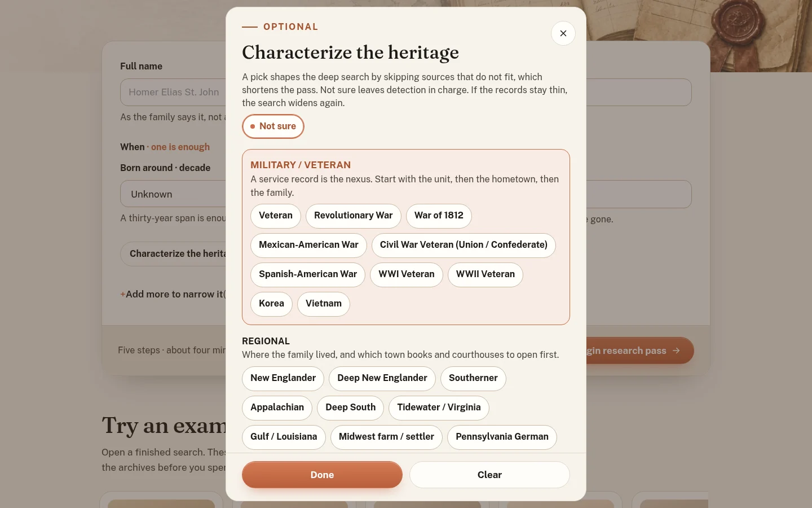Toggle the WWI Veteran chip
812x508 pixels.
[x=407, y=274]
